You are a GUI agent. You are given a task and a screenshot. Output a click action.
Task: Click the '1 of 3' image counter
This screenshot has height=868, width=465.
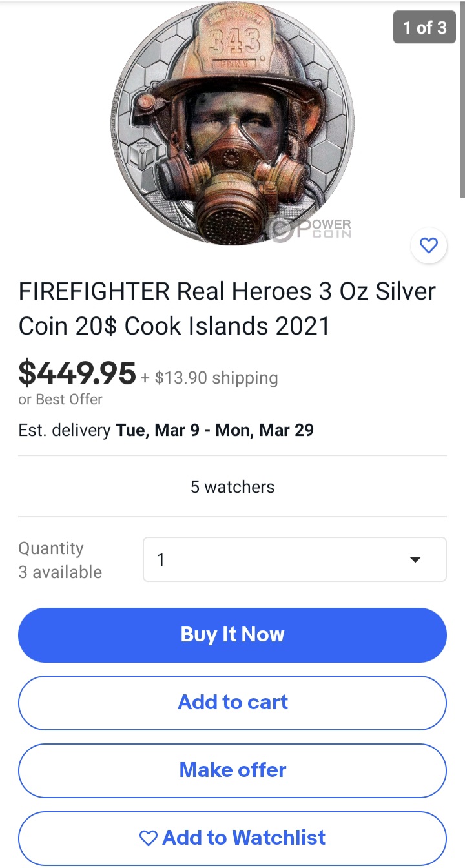point(424,28)
